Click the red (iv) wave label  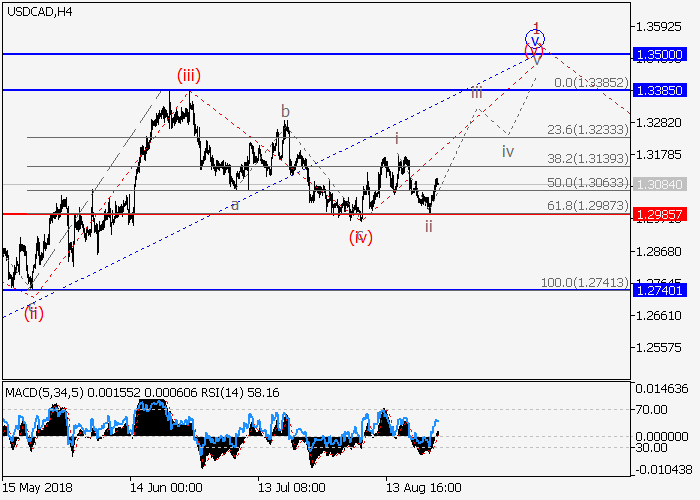pyautogui.click(x=360, y=237)
